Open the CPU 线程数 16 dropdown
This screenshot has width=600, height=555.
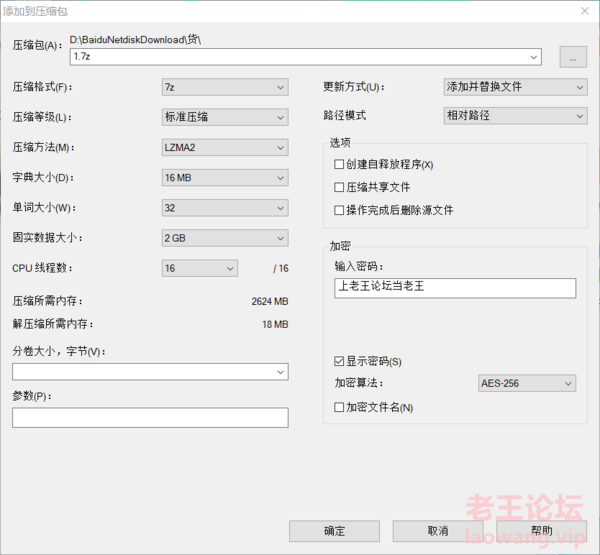point(200,268)
